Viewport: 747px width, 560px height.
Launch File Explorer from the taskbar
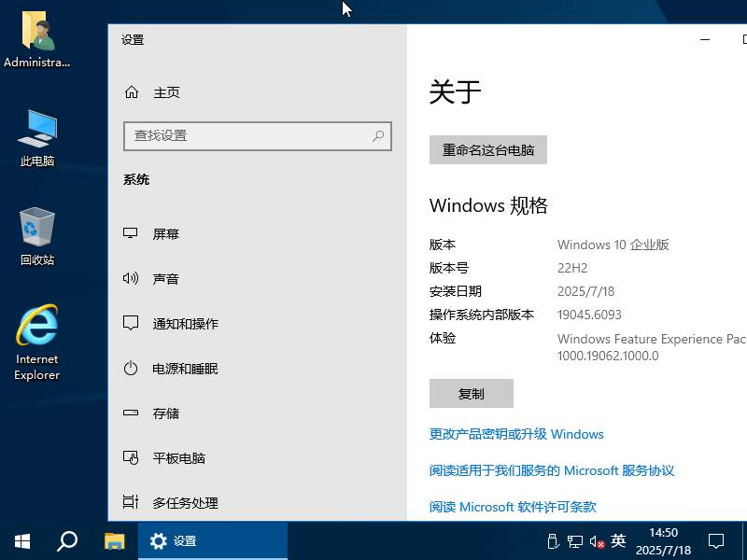pos(114,540)
